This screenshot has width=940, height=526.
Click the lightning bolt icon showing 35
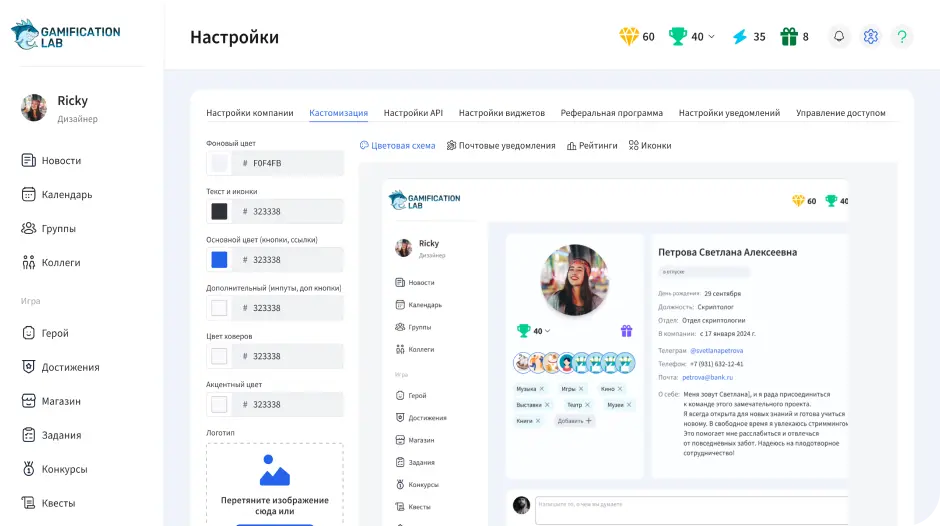pos(740,37)
